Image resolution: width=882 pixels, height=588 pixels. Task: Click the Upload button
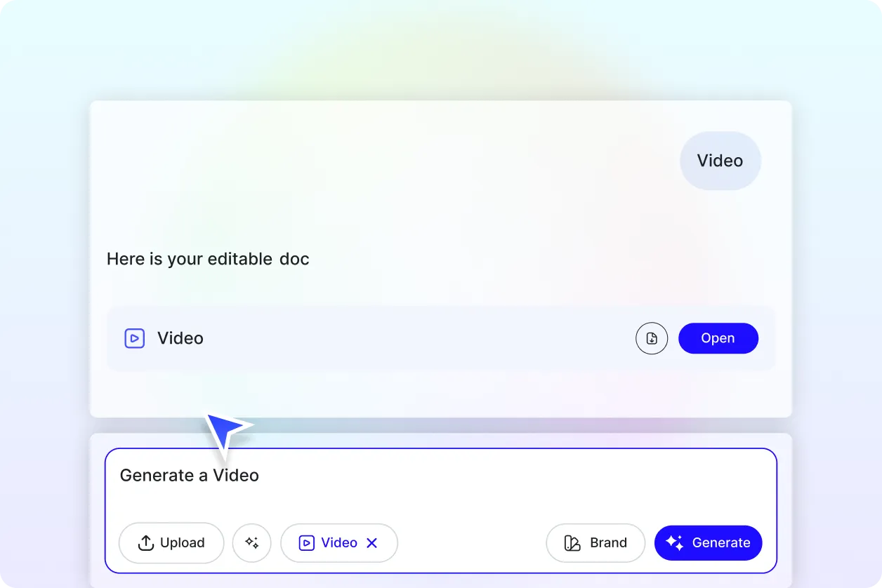pos(171,542)
